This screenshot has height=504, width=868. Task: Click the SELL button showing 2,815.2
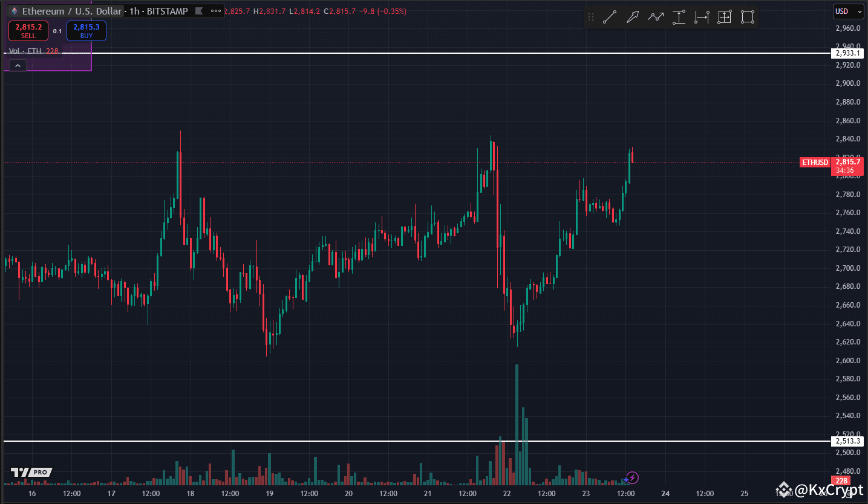[x=28, y=30]
